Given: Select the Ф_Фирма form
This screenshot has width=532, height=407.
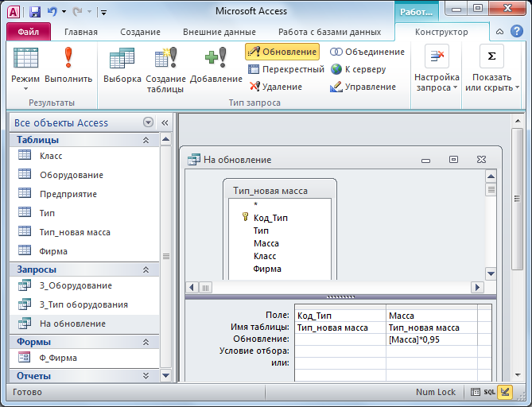Looking at the screenshot, I should pyautogui.click(x=84, y=358).
